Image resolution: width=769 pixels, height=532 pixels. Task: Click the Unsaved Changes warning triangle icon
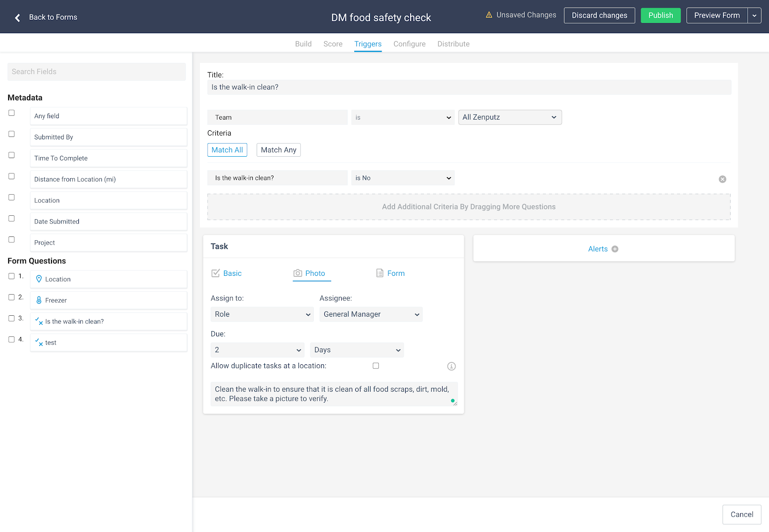point(489,15)
